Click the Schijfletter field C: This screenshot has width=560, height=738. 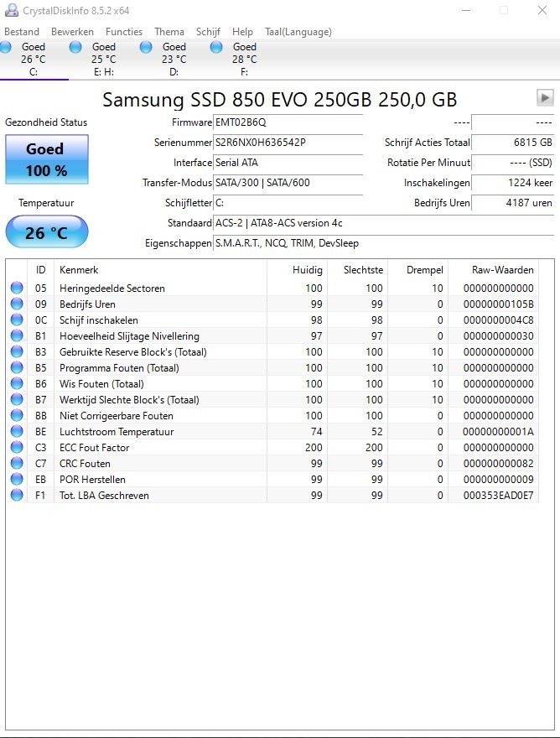coord(288,203)
